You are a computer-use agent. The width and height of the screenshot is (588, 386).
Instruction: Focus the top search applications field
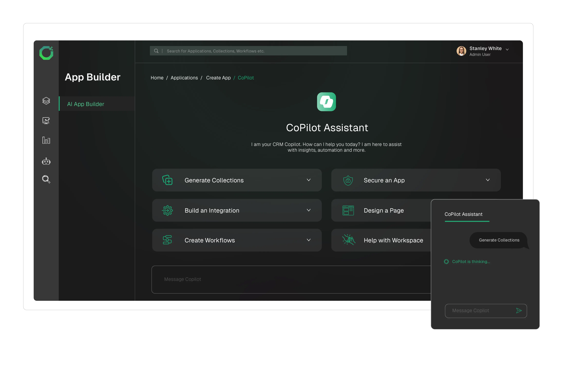pos(248,51)
